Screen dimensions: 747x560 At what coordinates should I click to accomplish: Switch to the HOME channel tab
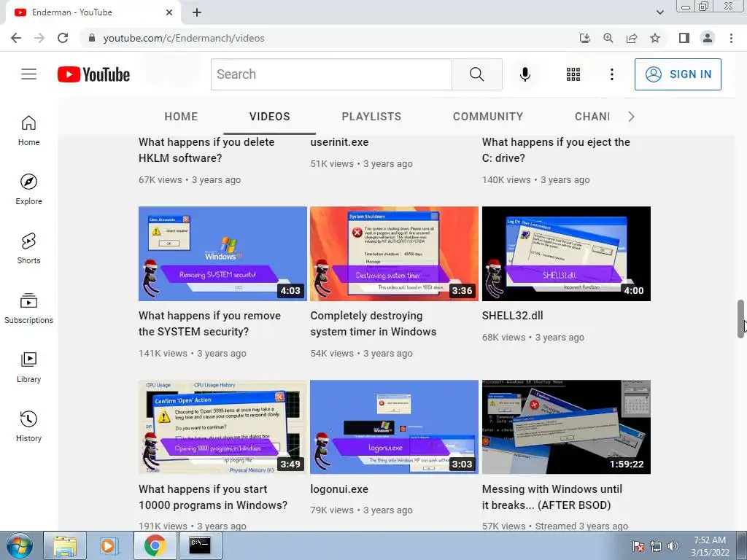pos(181,117)
